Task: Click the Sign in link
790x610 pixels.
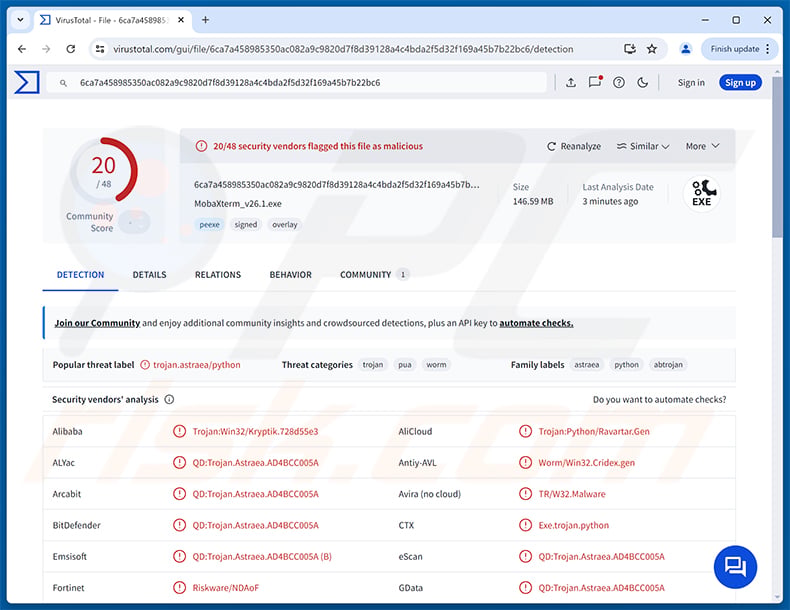Action: tap(691, 83)
